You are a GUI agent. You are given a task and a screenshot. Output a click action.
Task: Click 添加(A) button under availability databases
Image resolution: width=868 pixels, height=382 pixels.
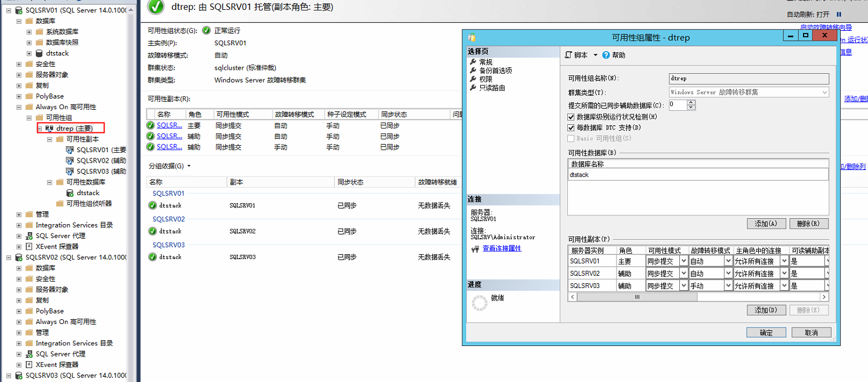pyautogui.click(x=766, y=224)
